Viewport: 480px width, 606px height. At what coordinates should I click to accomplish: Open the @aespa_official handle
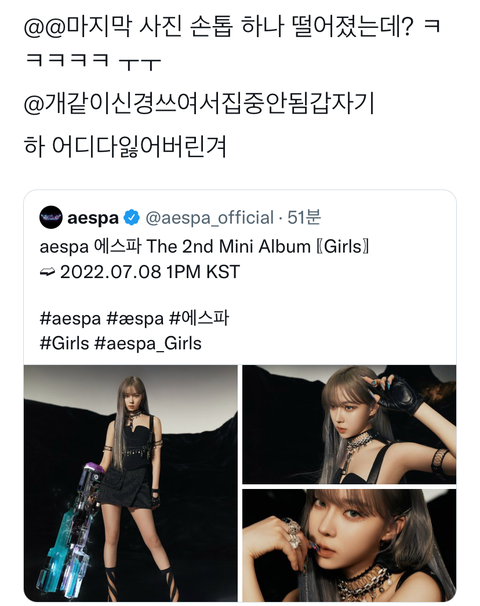pos(209,218)
